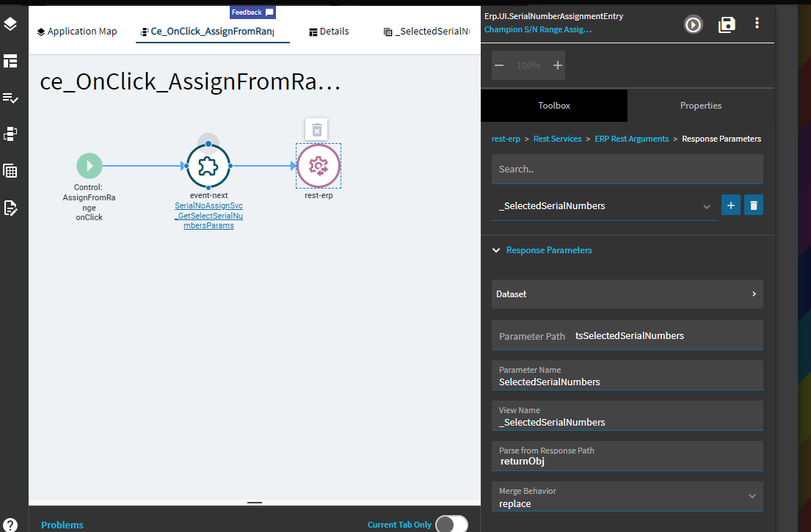Remove the _SelectedSerialNumbers parameter with trash button
Screen dimensions: 811x532
click(x=754, y=205)
